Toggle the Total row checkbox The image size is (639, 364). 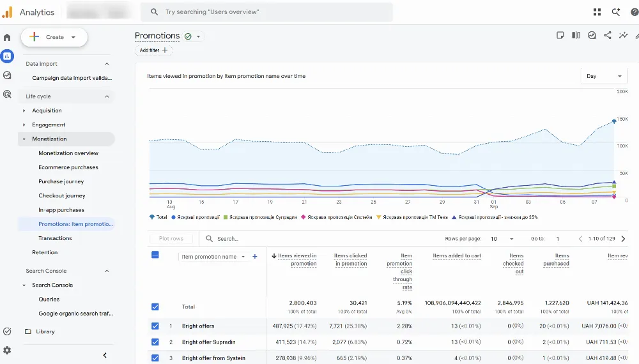155,307
